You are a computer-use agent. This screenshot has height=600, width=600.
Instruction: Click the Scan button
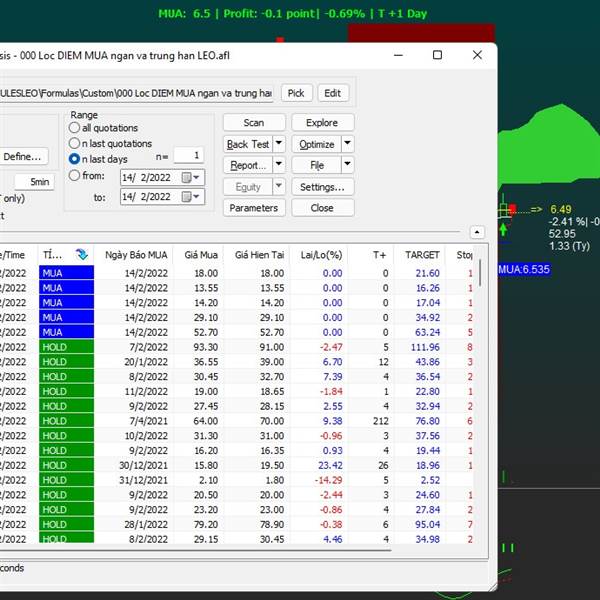point(254,122)
